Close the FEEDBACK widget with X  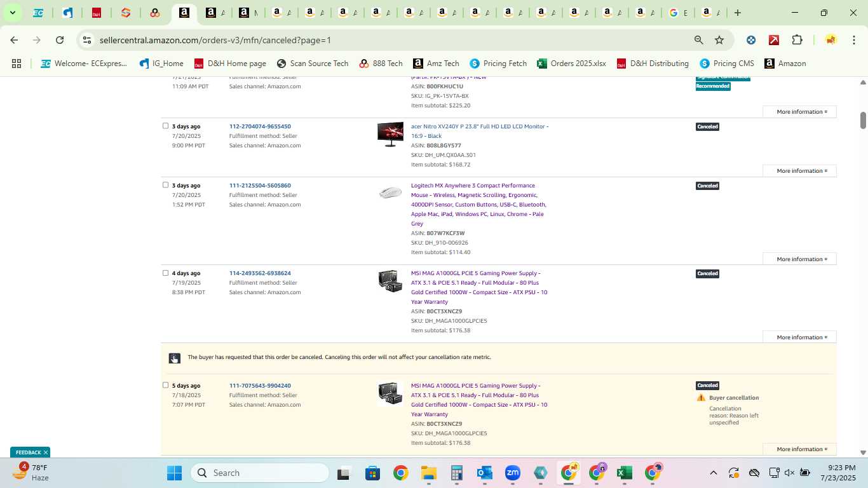(x=46, y=452)
